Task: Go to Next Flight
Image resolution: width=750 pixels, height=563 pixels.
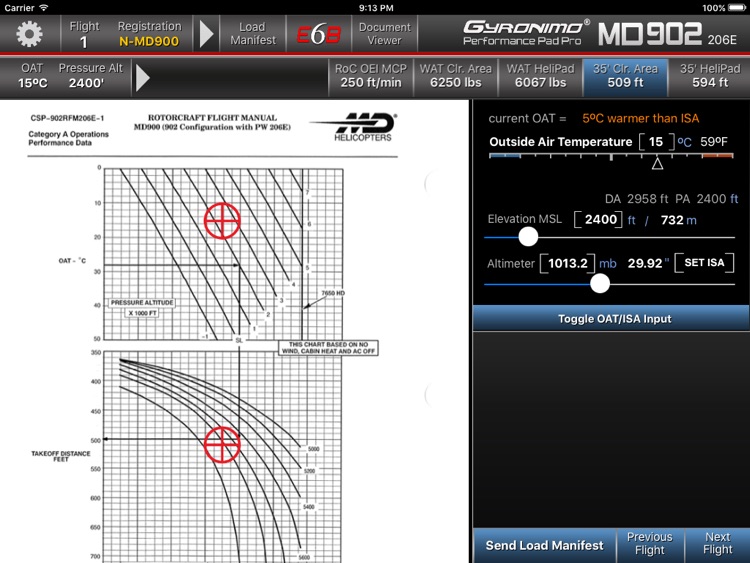Action: coord(717,543)
